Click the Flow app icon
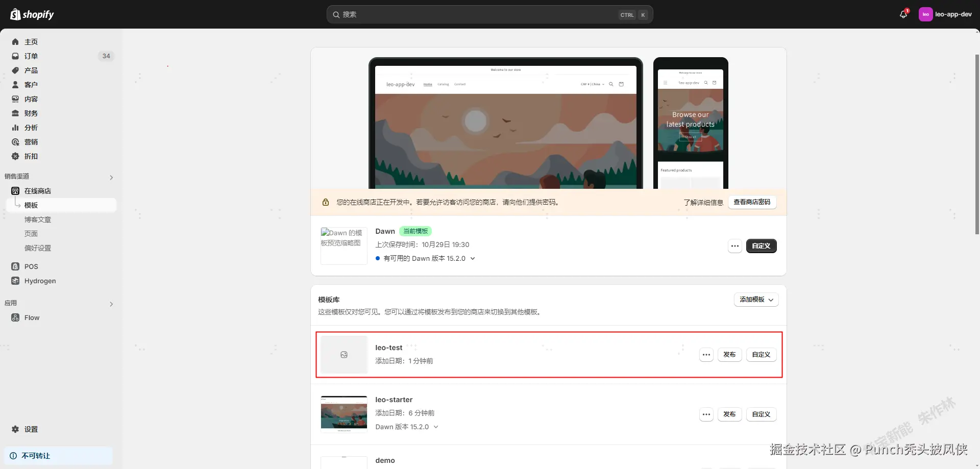Image resolution: width=980 pixels, height=469 pixels. [x=15, y=317]
